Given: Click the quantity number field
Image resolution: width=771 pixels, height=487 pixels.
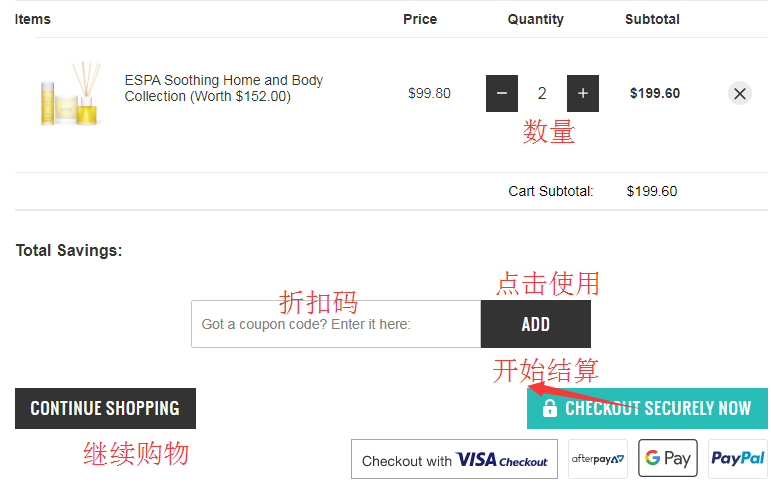Looking at the screenshot, I should [x=542, y=94].
